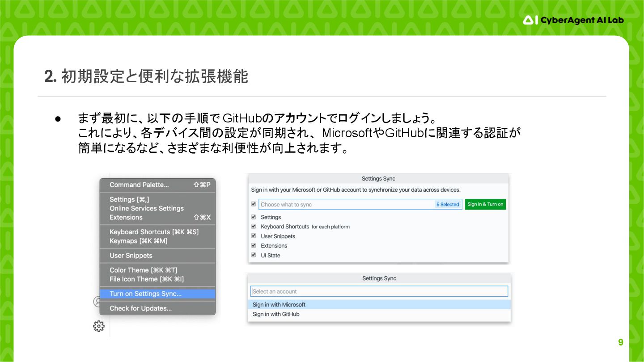Open the Accounts icon above the gear
The image size is (644, 362).
point(96,301)
